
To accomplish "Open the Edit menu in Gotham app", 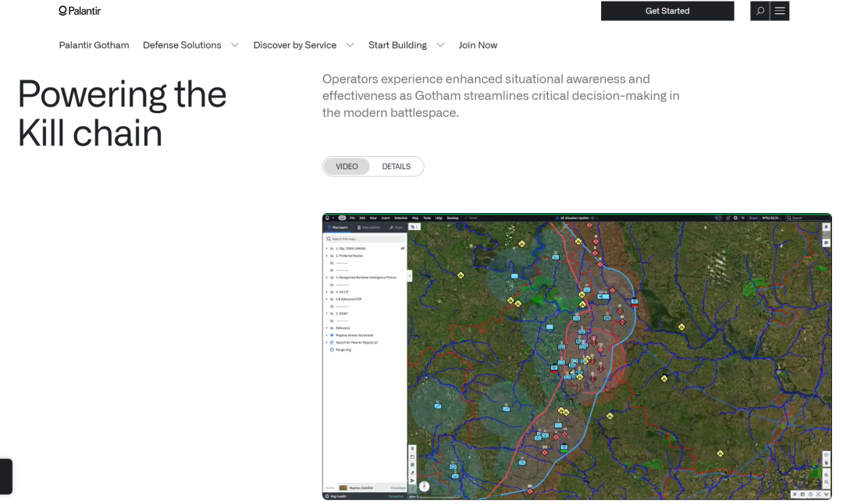I will pyautogui.click(x=362, y=218).
